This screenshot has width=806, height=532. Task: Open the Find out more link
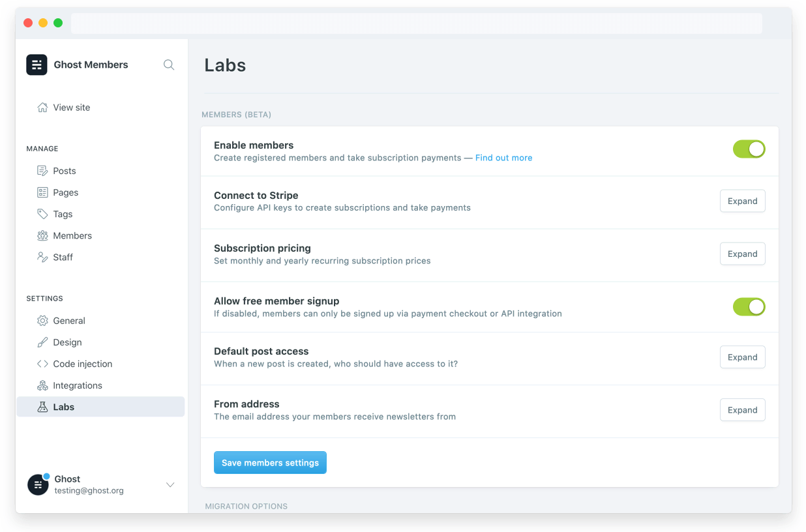tap(503, 157)
